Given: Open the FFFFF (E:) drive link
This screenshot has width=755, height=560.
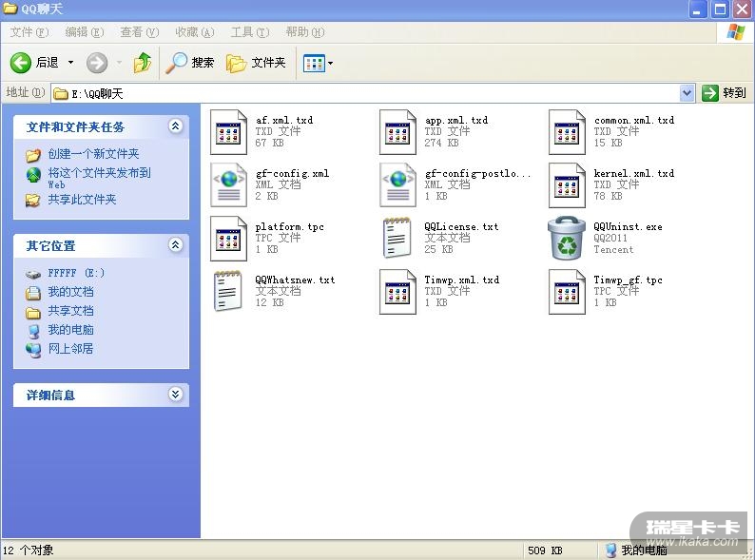Looking at the screenshot, I should tap(76, 273).
